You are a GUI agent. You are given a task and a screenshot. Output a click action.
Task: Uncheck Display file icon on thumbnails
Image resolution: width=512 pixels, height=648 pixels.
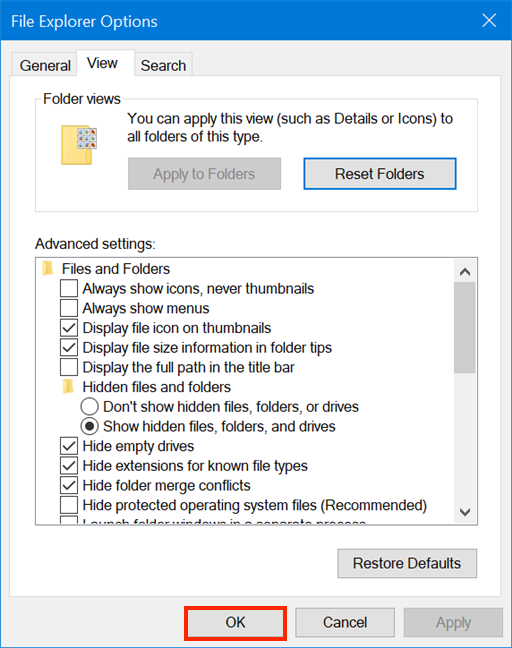click(x=69, y=328)
